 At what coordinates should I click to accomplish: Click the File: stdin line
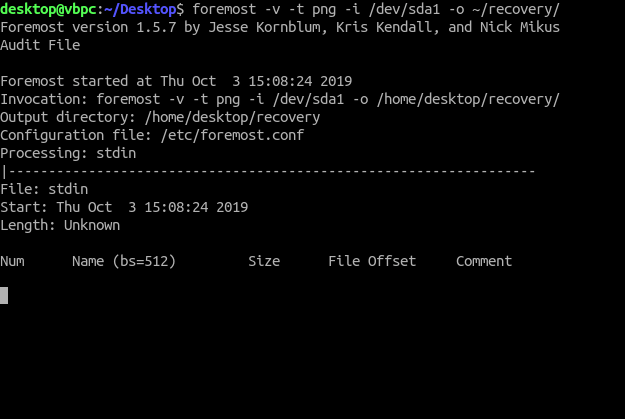(x=44, y=189)
